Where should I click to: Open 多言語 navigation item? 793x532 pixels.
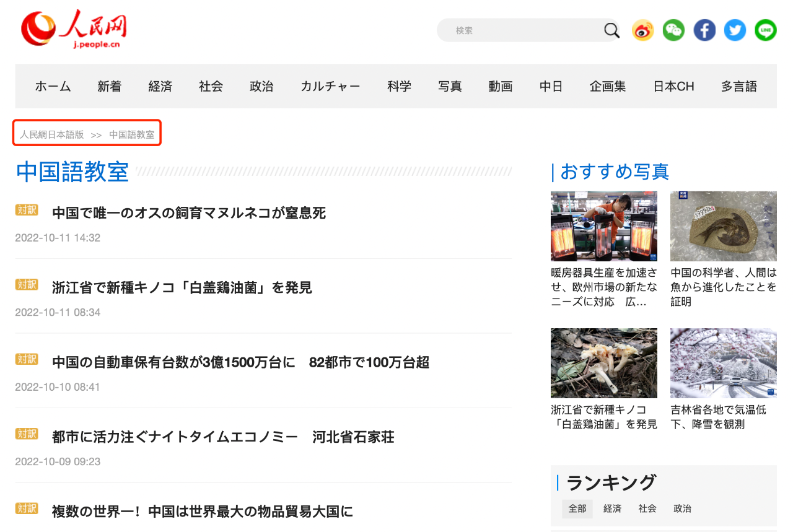click(739, 87)
